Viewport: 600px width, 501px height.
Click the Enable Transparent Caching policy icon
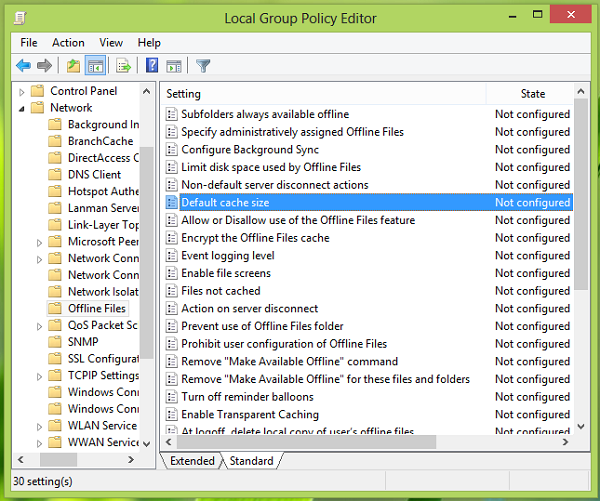pyautogui.click(x=171, y=414)
